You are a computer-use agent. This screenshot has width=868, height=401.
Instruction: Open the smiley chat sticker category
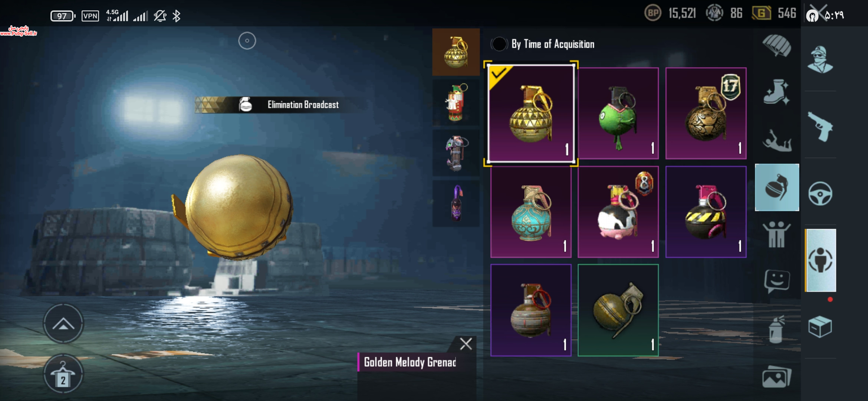click(777, 281)
